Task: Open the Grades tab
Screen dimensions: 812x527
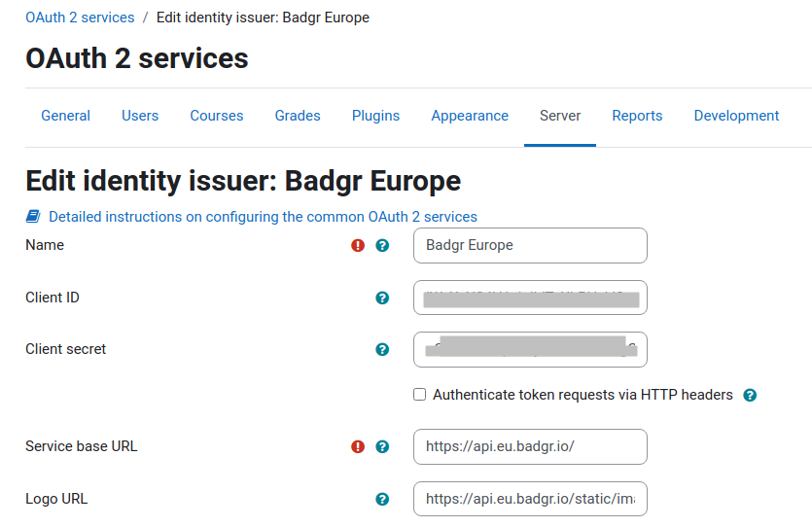Action: click(298, 116)
